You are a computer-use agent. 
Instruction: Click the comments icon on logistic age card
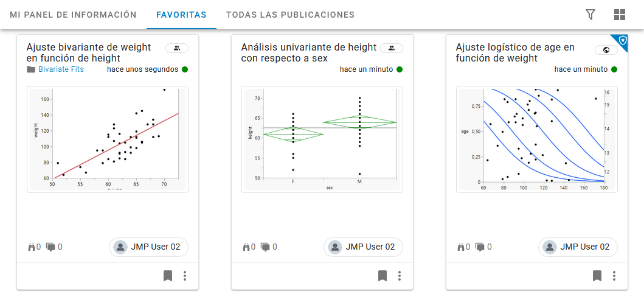[480, 247]
